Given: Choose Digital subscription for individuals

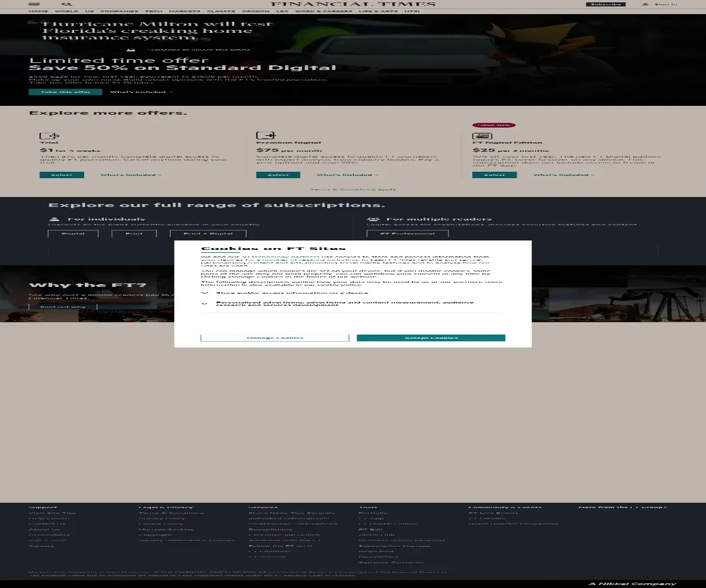Looking at the screenshot, I should click(x=73, y=233).
